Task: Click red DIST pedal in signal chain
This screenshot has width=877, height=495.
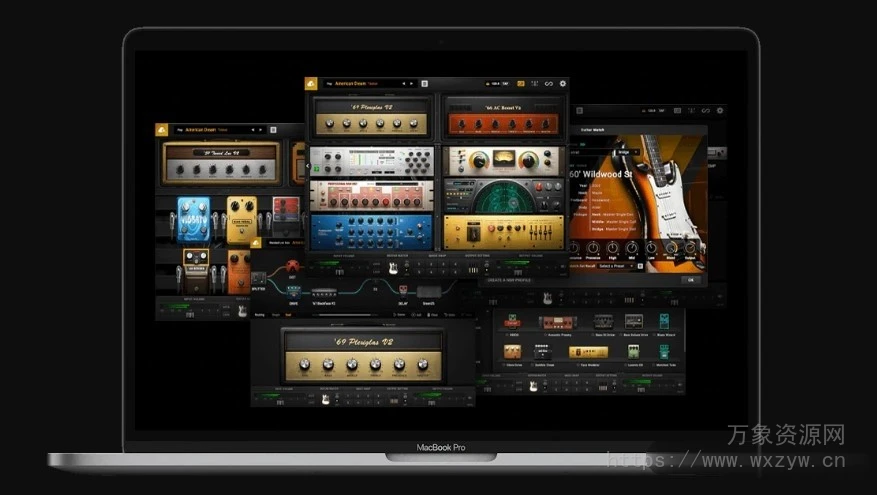Action: [x=292, y=266]
